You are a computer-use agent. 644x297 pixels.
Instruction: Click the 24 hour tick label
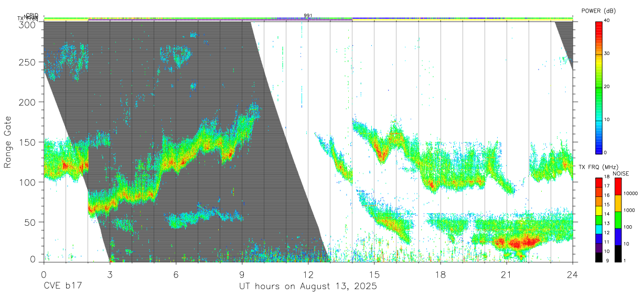pos(573,274)
